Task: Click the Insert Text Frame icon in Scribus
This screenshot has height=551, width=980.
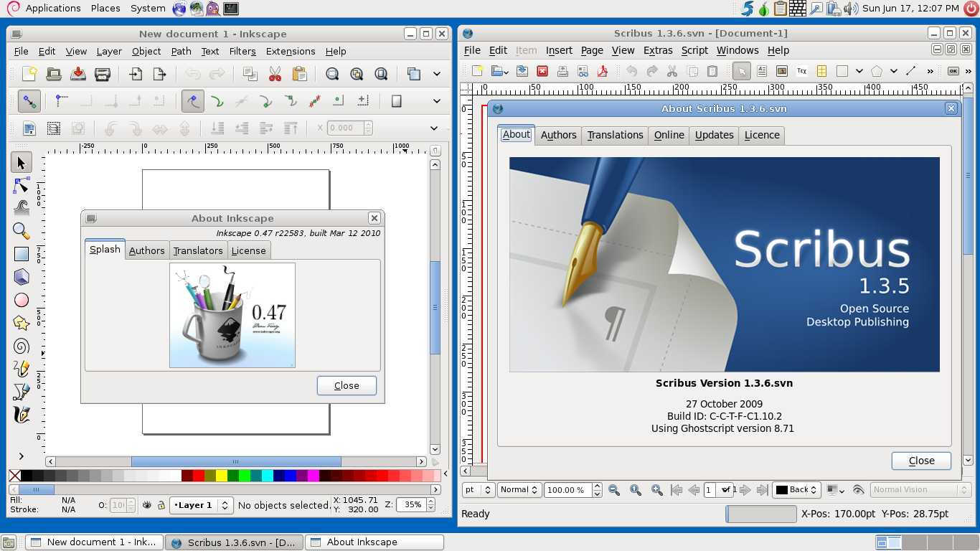Action: (x=762, y=71)
